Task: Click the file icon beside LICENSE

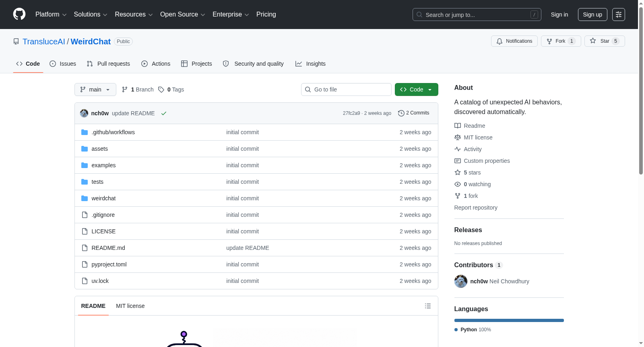Action: point(85,231)
